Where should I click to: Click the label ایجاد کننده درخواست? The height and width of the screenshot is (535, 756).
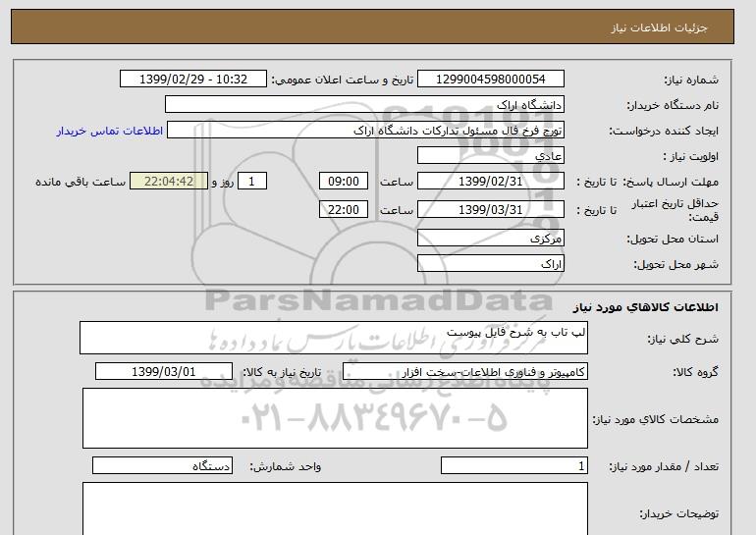664,131
